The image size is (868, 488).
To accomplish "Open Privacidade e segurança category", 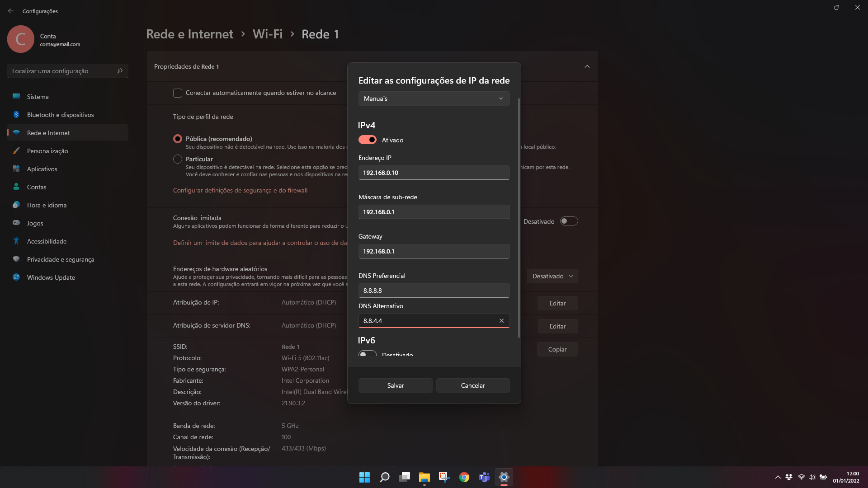I will tap(68, 259).
